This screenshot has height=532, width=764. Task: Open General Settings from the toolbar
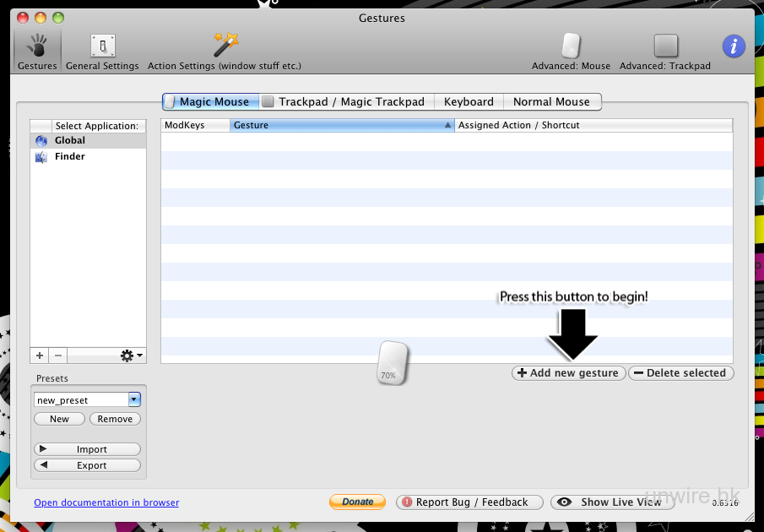102,52
